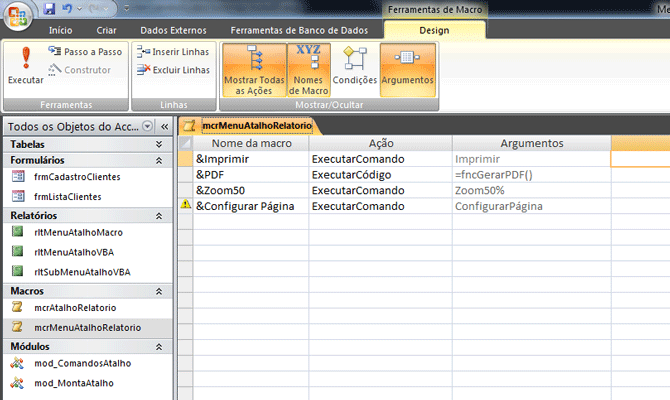The width and height of the screenshot is (670, 400).
Task: Click the Construtor builder button
Action: [x=79, y=70]
